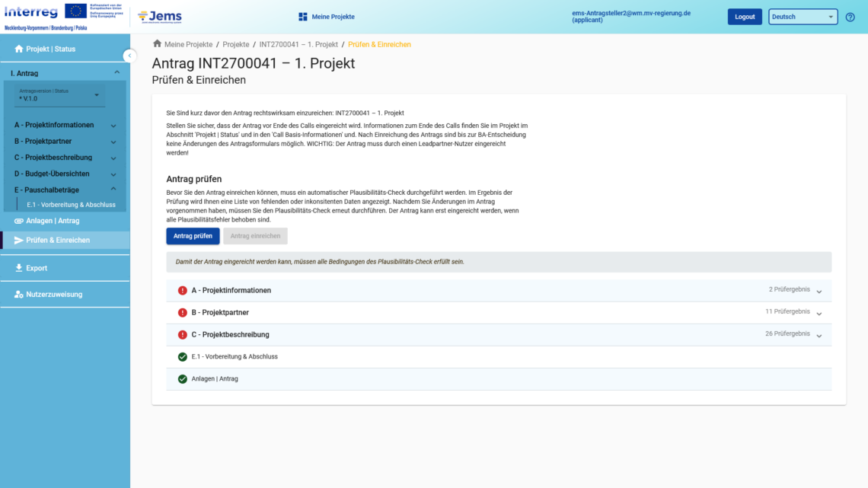
Task: Collapse sidebar with arrow toggle icon
Action: (x=129, y=56)
